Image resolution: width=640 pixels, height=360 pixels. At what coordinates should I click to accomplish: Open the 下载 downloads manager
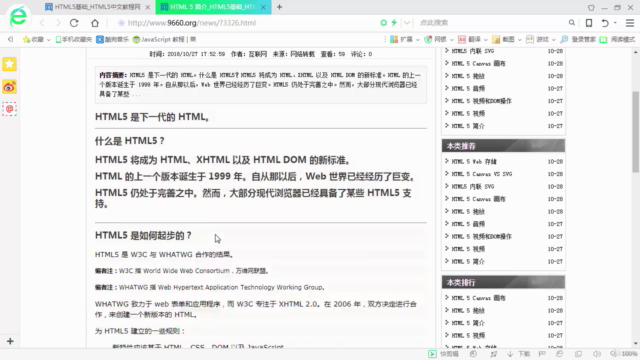point(518,354)
